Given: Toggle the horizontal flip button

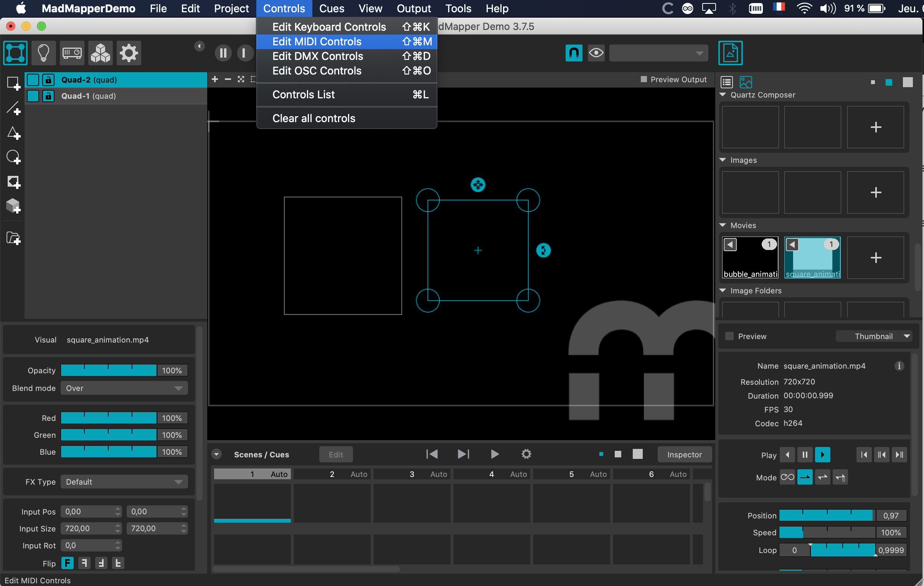Looking at the screenshot, I should tap(84, 563).
